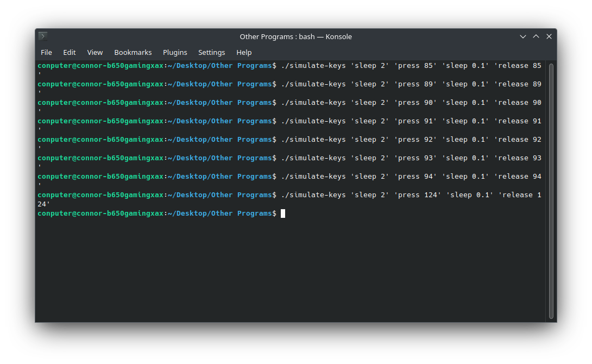Open the Bookmarks menu

point(133,53)
